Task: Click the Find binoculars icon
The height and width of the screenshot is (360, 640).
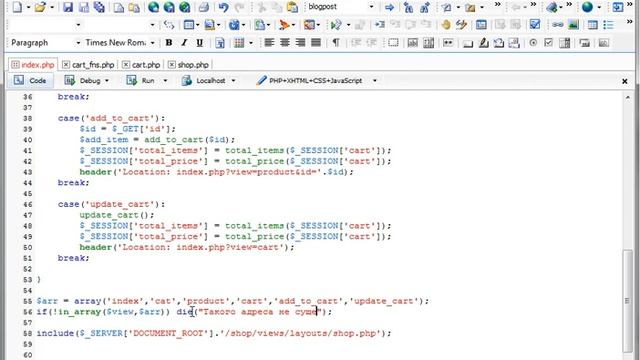Action: [x=408, y=7]
